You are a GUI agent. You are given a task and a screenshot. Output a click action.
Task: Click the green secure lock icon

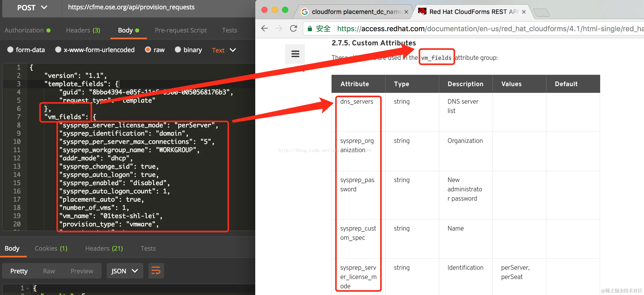(310, 28)
